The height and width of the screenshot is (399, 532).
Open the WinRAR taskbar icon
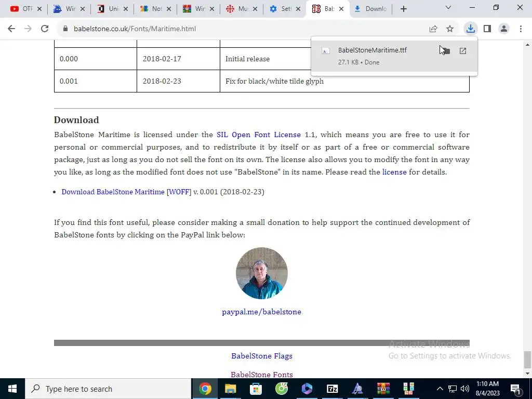pyautogui.click(x=383, y=389)
